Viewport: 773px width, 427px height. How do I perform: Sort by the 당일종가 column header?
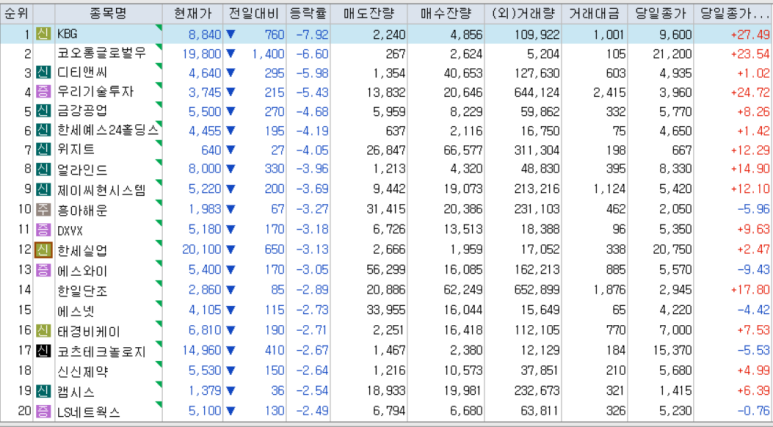pos(661,13)
